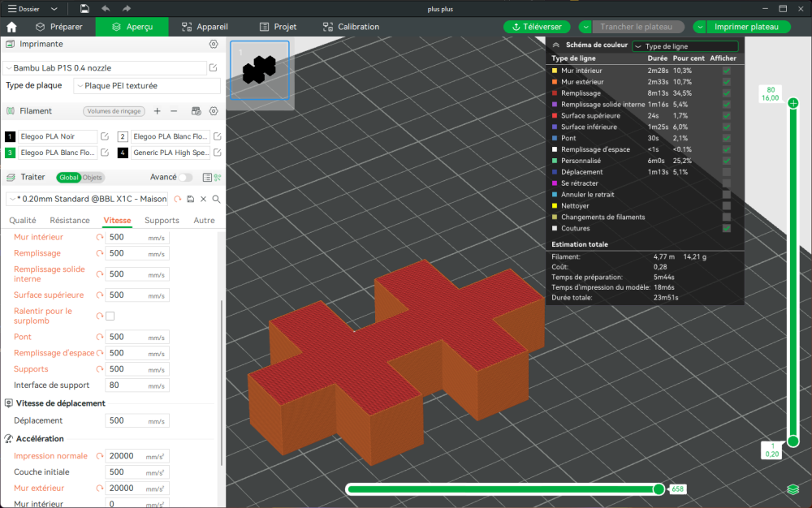Screen dimensions: 812x508
Task: Switch to the Supports tab
Action: click(162, 221)
